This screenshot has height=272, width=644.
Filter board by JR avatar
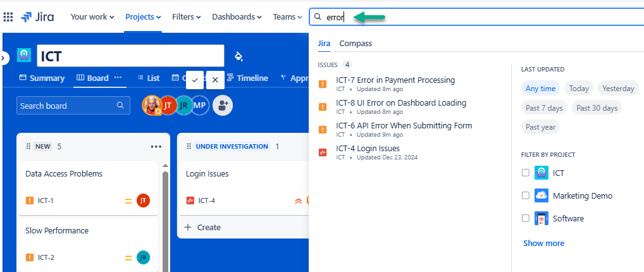point(183,106)
